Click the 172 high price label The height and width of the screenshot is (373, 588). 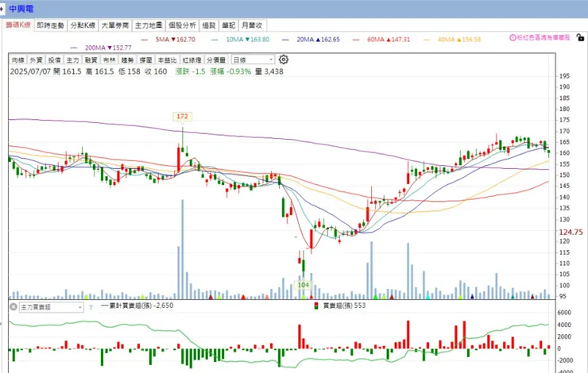coord(182,117)
